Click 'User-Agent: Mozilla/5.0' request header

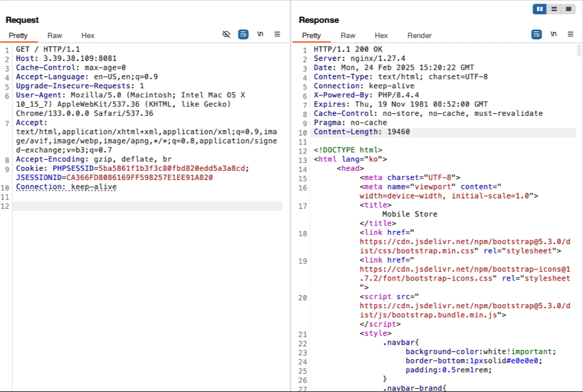pos(130,104)
